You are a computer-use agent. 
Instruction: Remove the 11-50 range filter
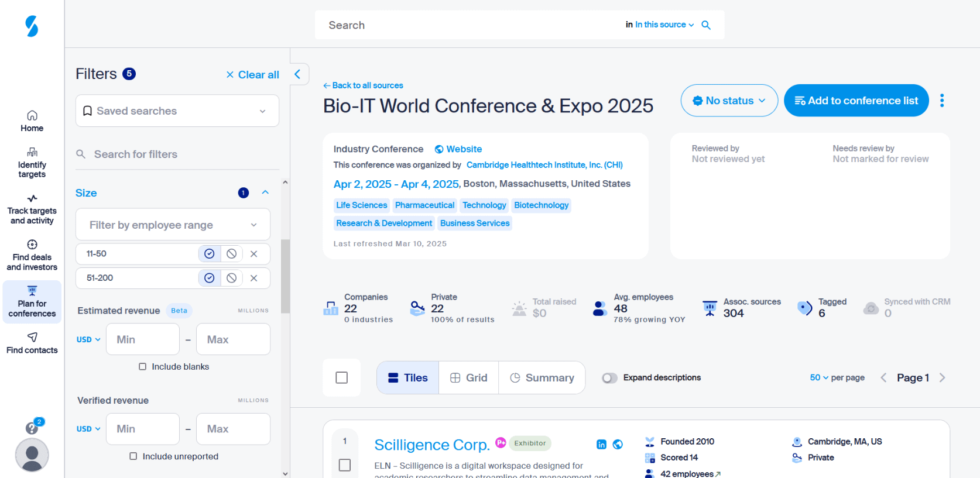(x=254, y=254)
